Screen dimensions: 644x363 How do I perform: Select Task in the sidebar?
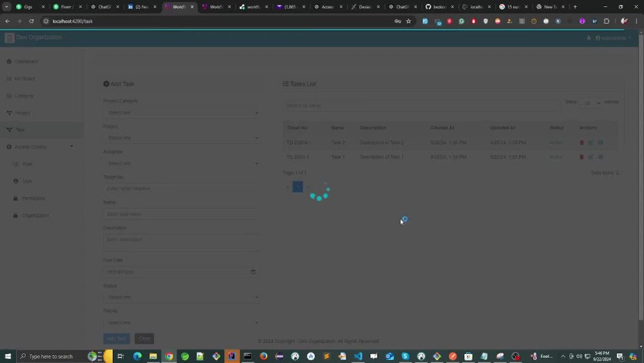click(41, 130)
